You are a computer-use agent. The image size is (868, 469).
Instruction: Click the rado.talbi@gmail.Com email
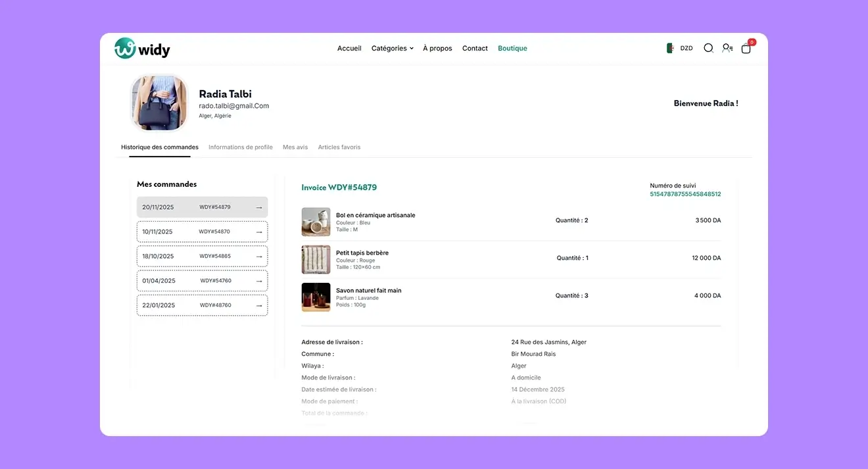click(234, 106)
